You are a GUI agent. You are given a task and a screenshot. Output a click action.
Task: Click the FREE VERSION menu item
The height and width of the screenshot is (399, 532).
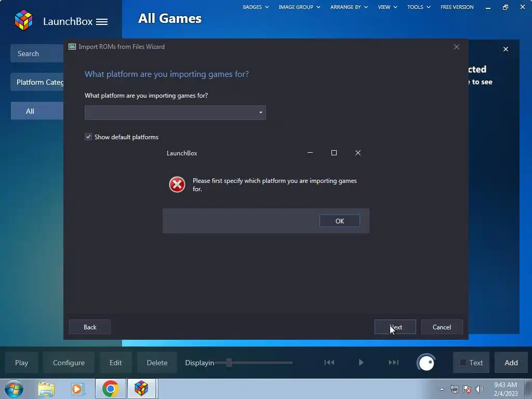coord(457,7)
